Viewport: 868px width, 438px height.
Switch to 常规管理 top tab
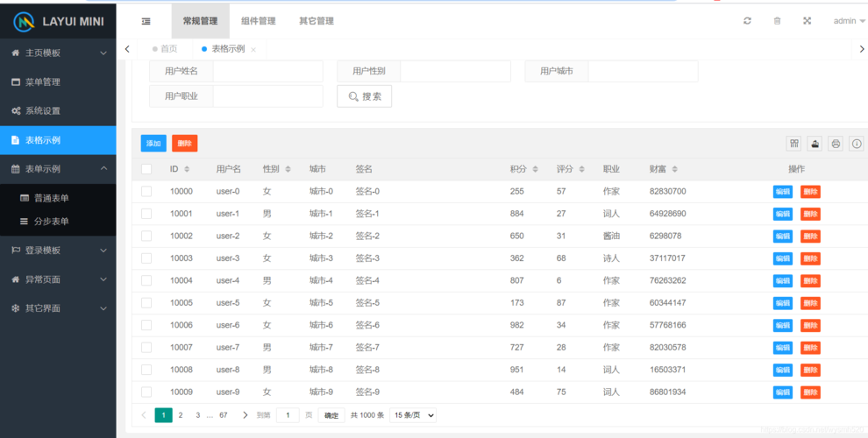point(201,21)
